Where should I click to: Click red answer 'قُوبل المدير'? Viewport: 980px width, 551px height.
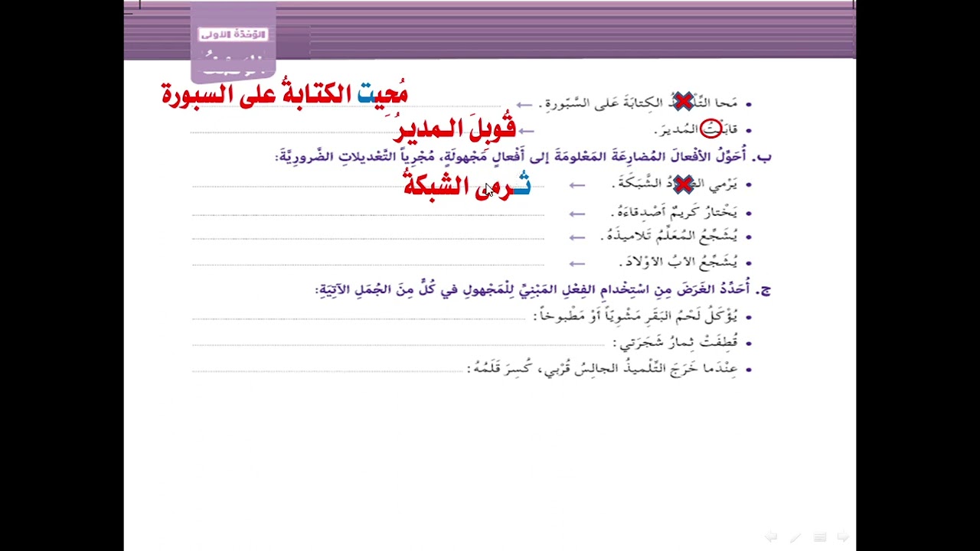(x=455, y=128)
